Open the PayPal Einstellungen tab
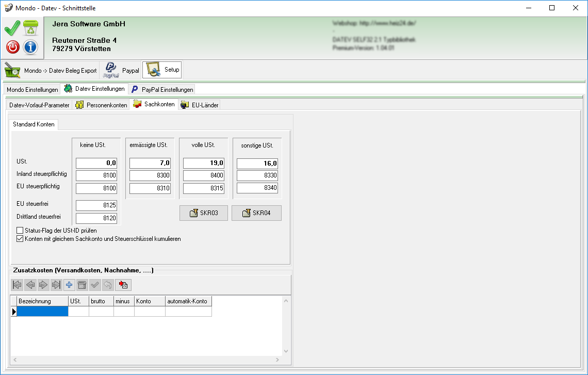The image size is (588, 375). coord(162,89)
